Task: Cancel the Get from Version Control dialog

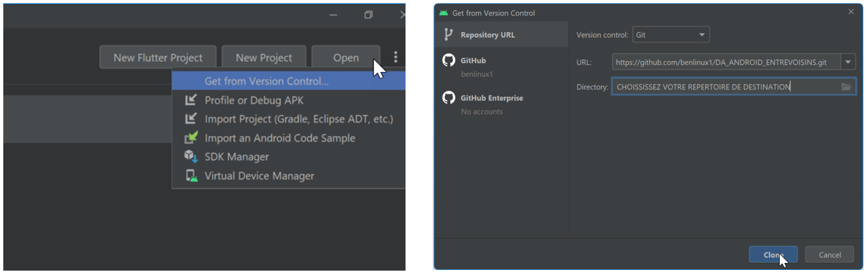Action: [x=829, y=254]
